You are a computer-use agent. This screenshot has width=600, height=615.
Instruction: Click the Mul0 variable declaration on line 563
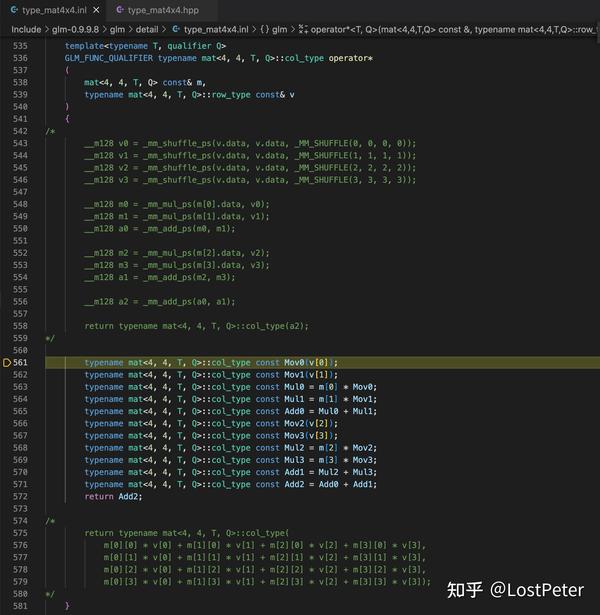294,387
